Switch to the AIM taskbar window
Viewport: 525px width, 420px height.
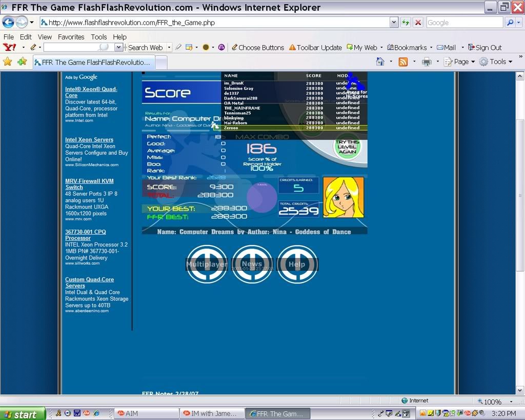[x=146, y=413]
